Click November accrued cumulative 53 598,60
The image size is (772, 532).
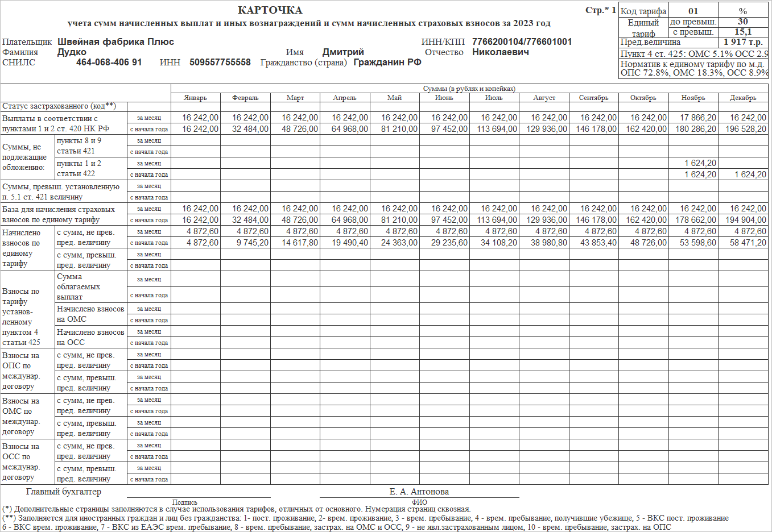pyautogui.click(x=698, y=243)
